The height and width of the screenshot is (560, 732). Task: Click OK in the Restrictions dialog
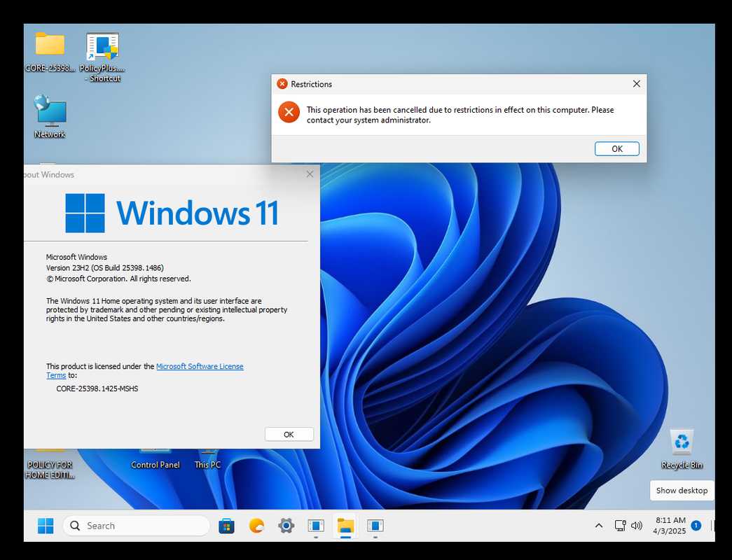point(616,149)
